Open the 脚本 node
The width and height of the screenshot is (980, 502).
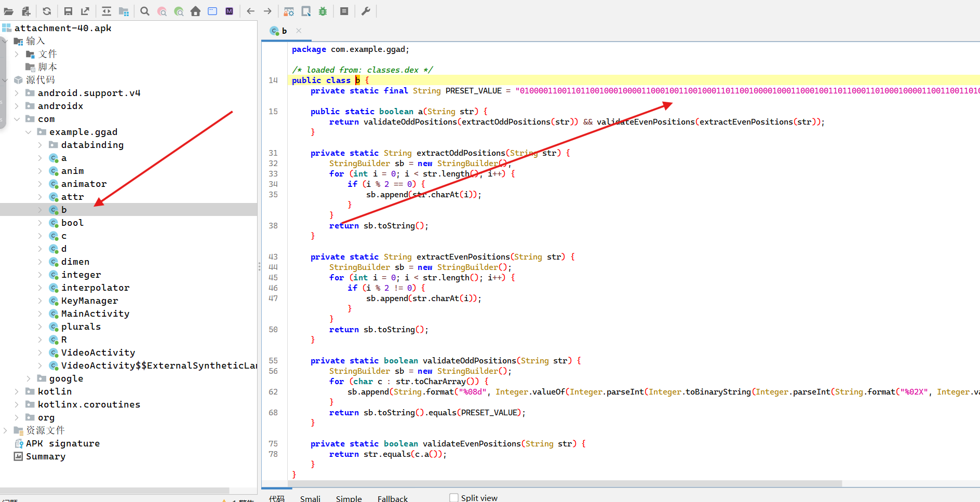click(47, 67)
